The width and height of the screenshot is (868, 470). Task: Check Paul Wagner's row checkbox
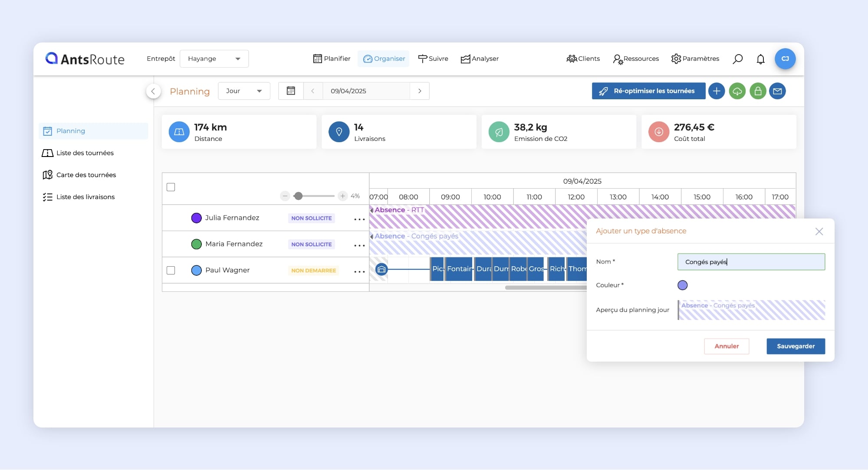click(x=171, y=270)
